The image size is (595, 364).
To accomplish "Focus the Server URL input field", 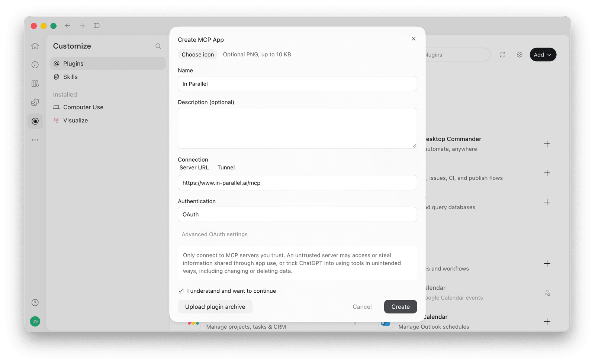I will pyautogui.click(x=297, y=183).
